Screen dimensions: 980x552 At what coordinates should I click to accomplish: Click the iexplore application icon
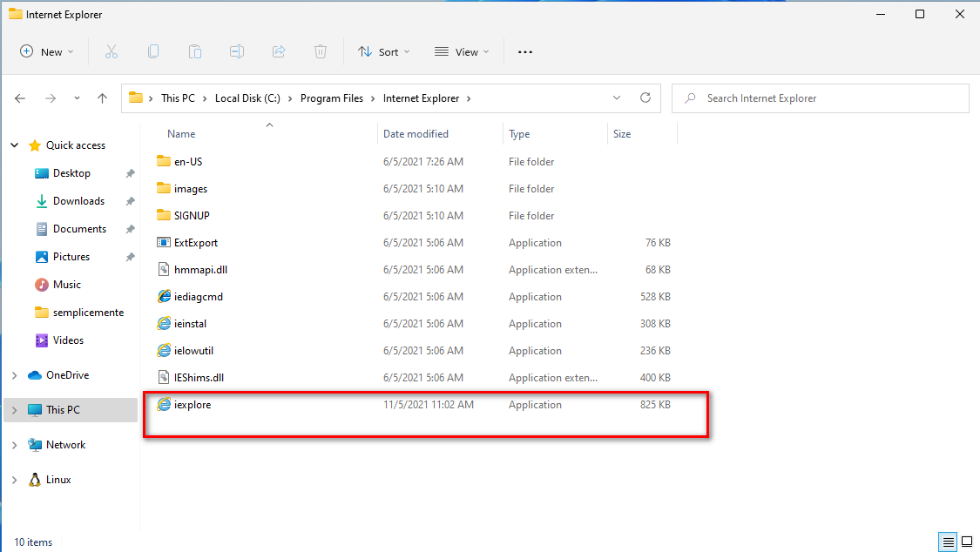point(164,405)
